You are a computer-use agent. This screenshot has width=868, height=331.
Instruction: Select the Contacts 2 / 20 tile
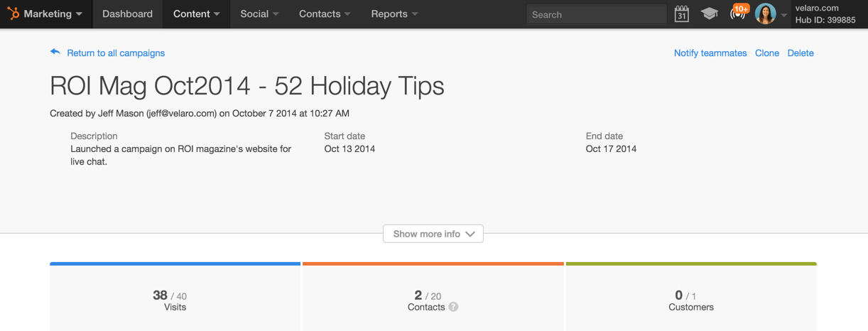point(433,298)
